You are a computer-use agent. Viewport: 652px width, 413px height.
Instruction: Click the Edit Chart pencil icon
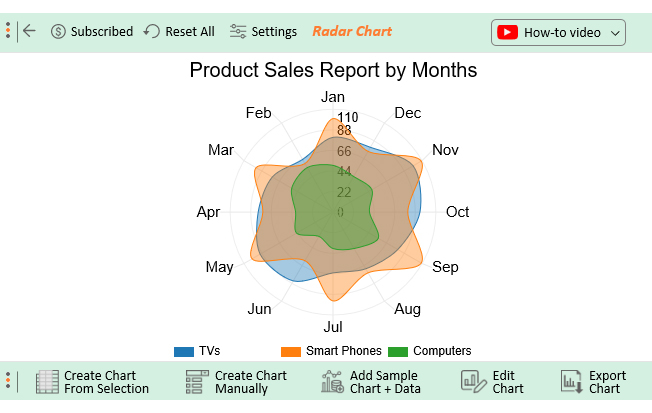coord(474,382)
